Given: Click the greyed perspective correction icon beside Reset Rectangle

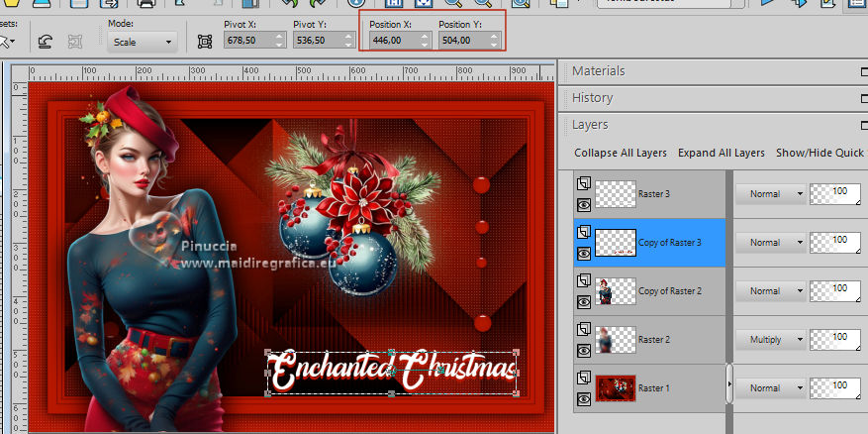Looking at the screenshot, I should click(75, 42).
